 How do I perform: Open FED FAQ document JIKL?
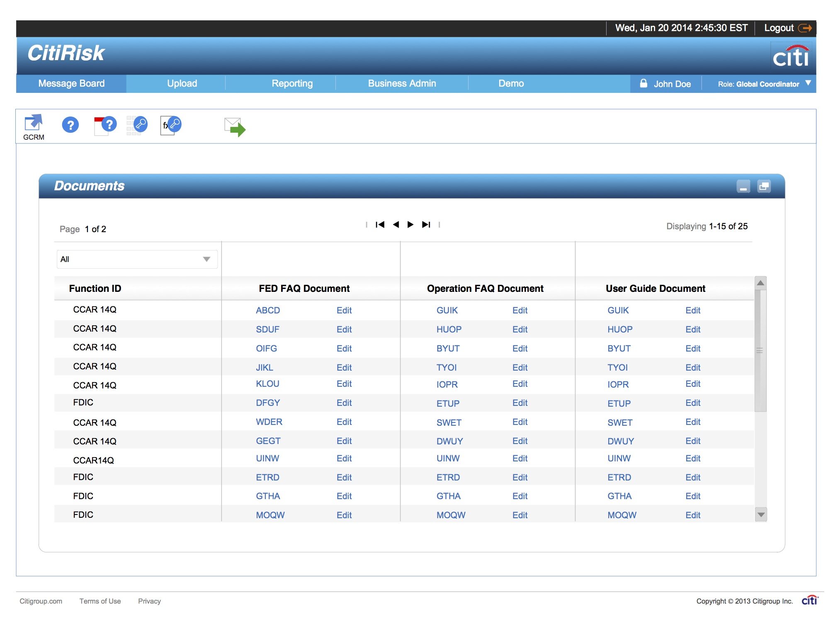tap(265, 367)
